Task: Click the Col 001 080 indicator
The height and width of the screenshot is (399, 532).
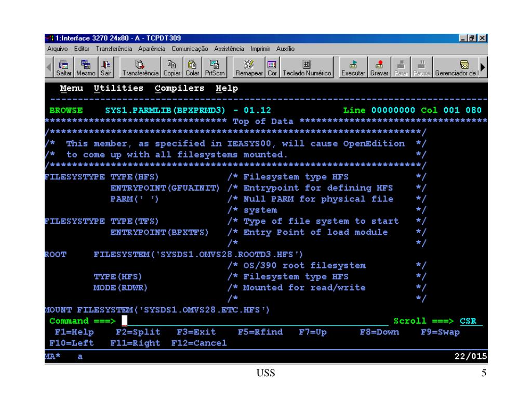Action: [x=451, y=110]
